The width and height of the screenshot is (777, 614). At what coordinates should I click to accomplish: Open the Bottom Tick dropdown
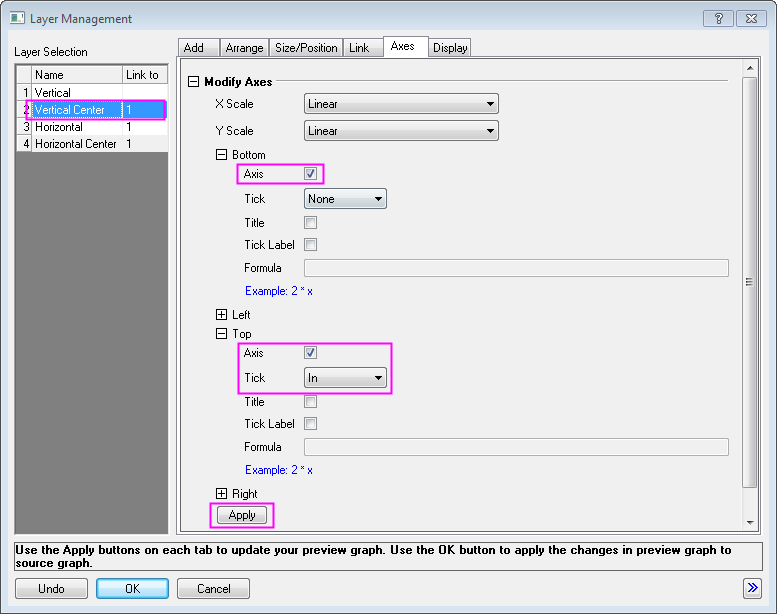click(x=346, y=199)
